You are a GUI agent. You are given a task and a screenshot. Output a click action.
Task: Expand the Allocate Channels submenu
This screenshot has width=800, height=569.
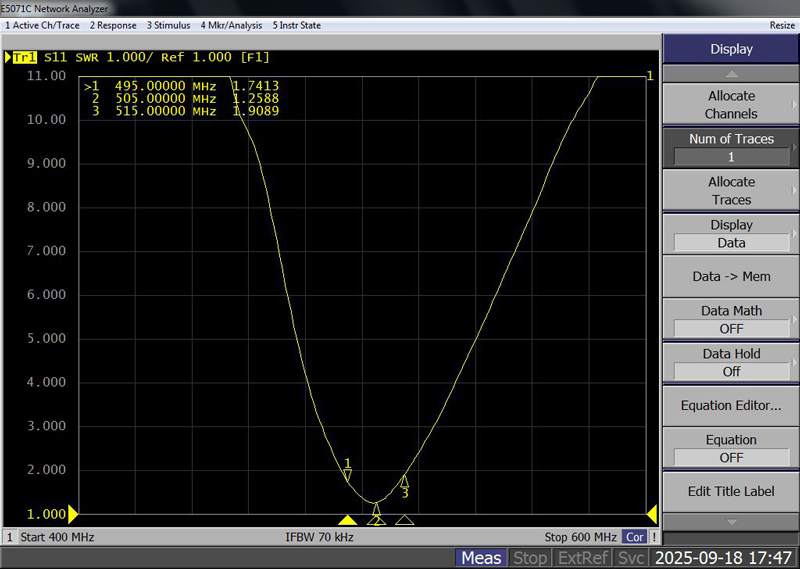click(731, 104)
